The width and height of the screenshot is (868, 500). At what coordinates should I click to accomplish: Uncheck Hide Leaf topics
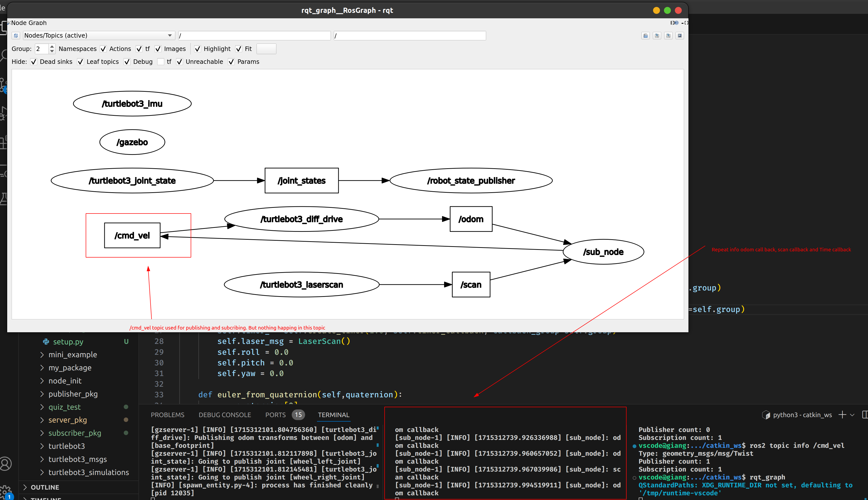[80, 62]
